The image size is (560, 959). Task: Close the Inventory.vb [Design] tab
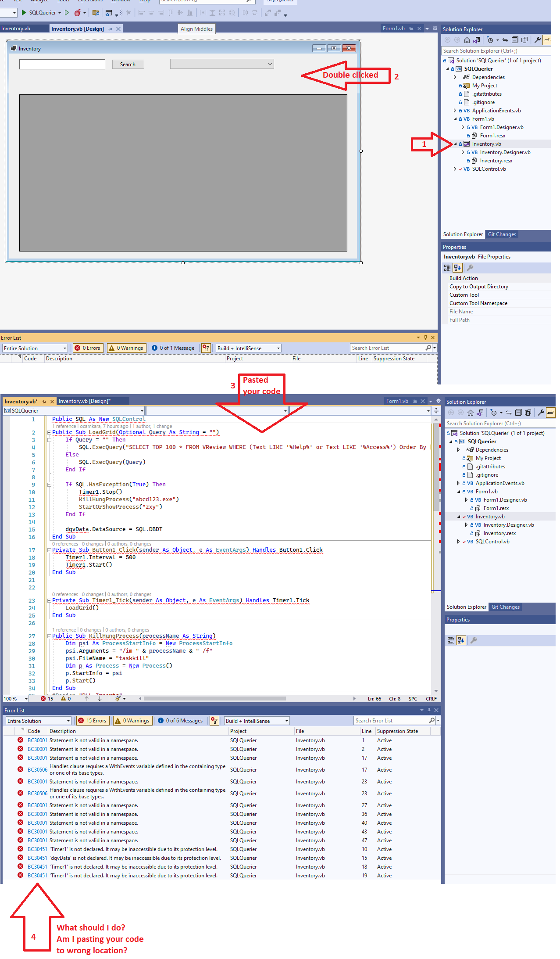[118, 29]
